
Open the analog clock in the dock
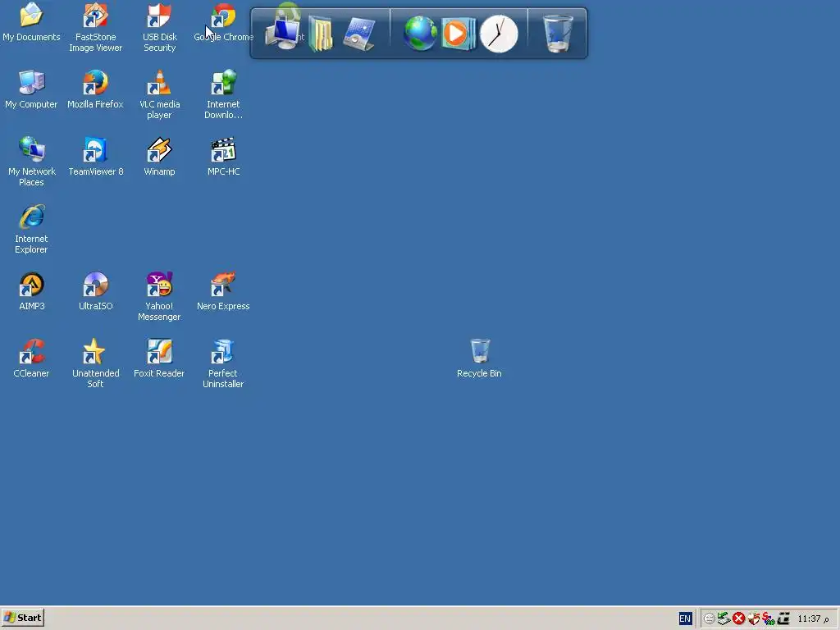point(499,34)
